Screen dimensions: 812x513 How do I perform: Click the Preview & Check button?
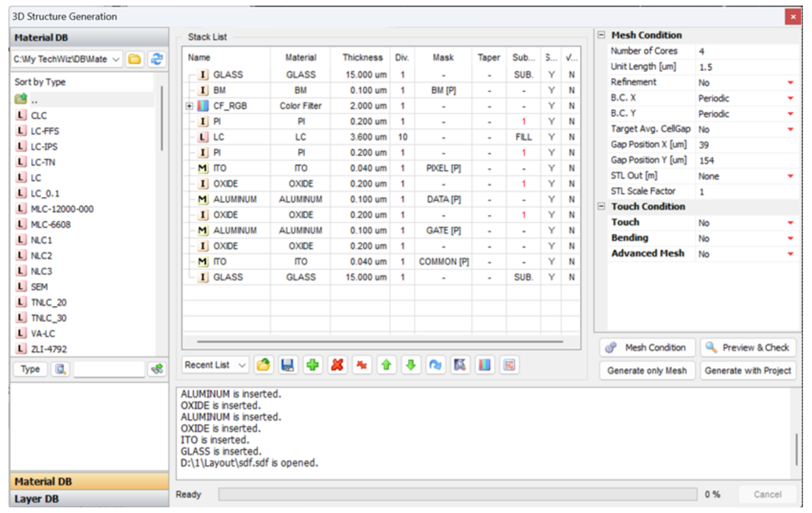pyautogui.click(x=748, y=348)
